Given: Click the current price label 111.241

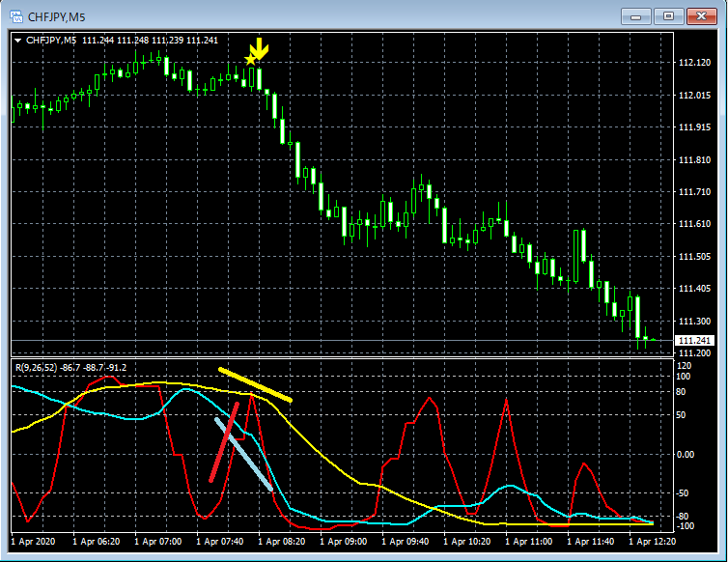Looking at the screenshot, I should (x=694, y=341).
